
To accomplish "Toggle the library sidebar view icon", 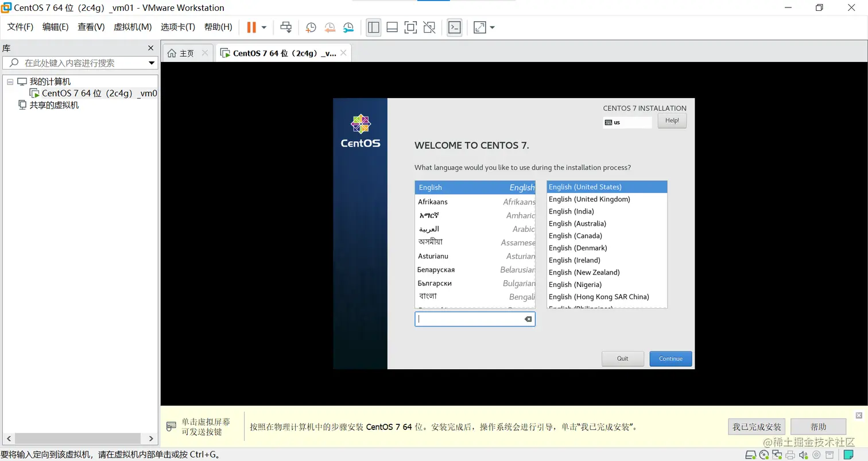I will tap(374, 27).
